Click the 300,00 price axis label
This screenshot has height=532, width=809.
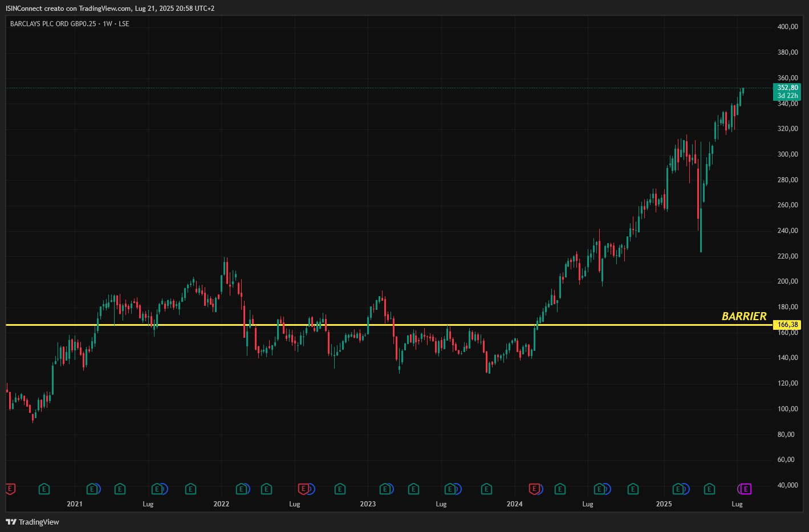[x=787, y=154]
